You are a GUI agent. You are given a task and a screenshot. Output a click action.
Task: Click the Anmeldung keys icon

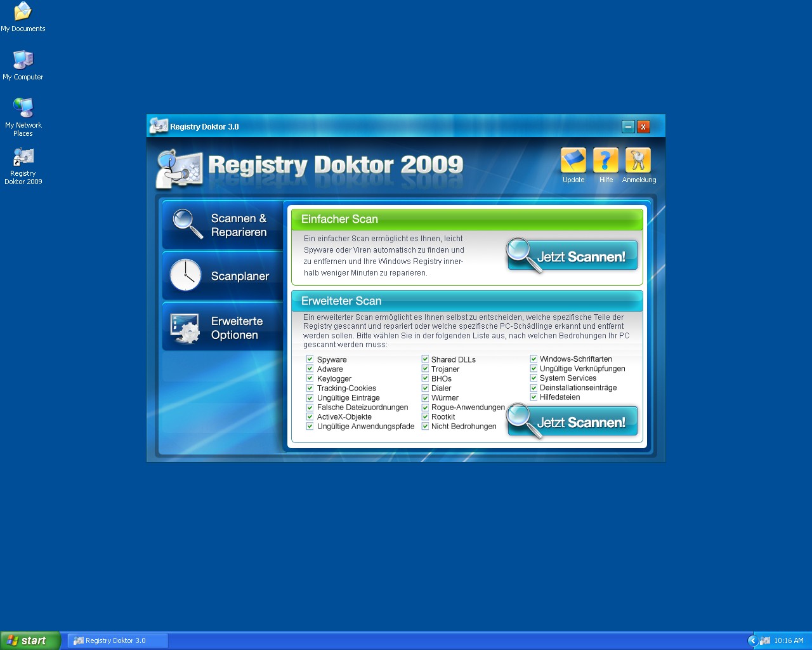pyautogui.click(x=638, y=161)
